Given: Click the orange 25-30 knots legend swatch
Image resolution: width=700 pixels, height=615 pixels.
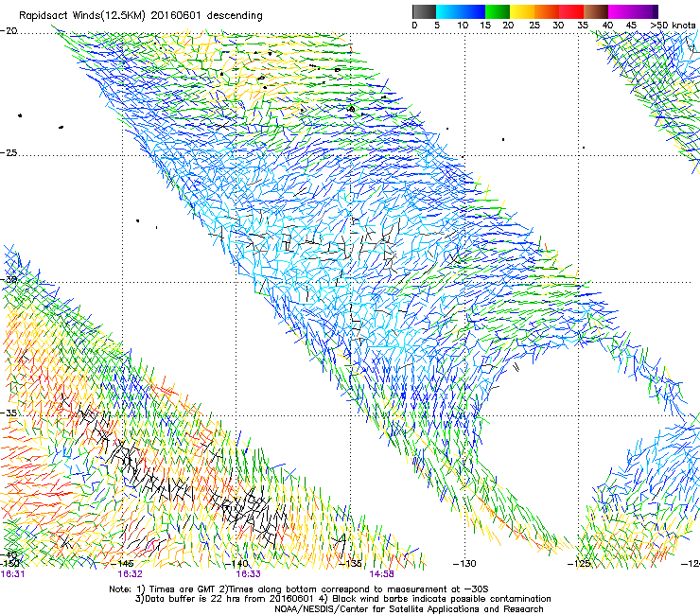Looking at the screenshot, I should [547, 11].
